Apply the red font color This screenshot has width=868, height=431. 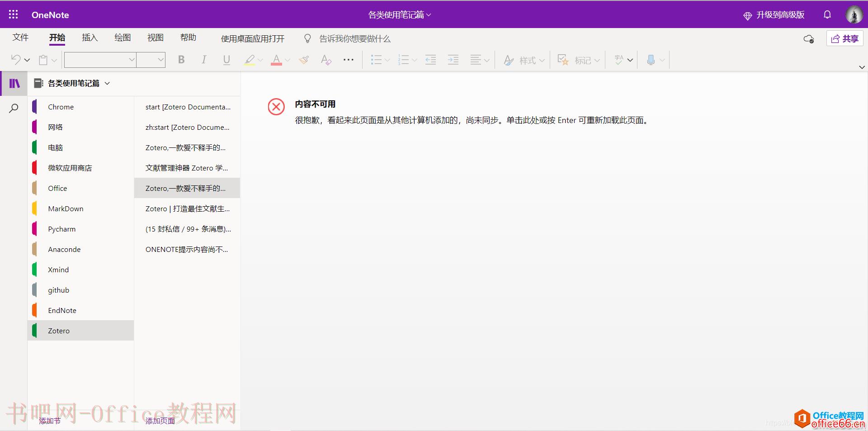[x=276, y=60]
